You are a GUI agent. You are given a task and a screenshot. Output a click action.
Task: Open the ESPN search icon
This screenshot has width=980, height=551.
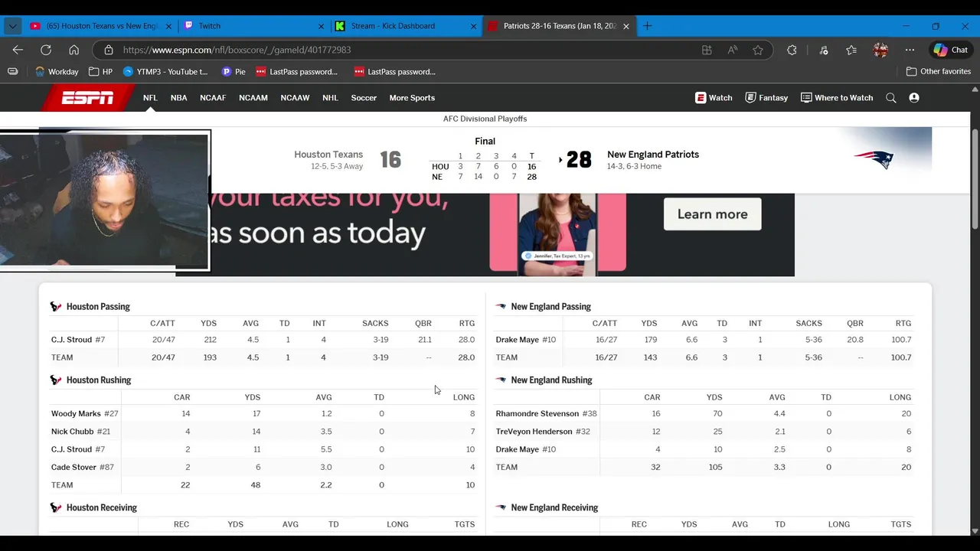click(891, 98)
